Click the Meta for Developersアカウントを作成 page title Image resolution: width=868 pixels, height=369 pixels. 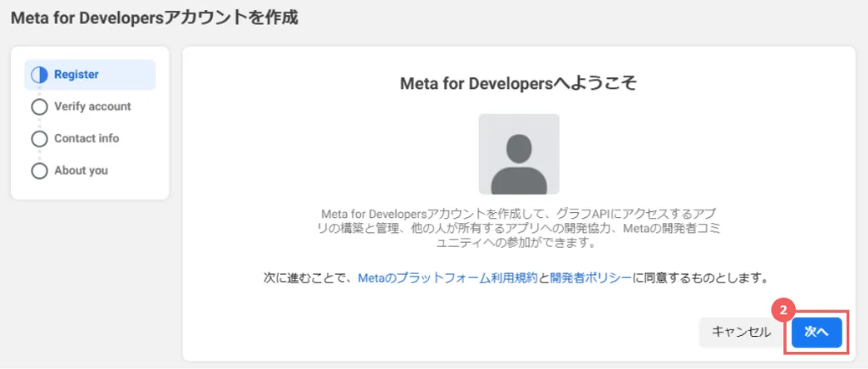(x=154, y=18)
